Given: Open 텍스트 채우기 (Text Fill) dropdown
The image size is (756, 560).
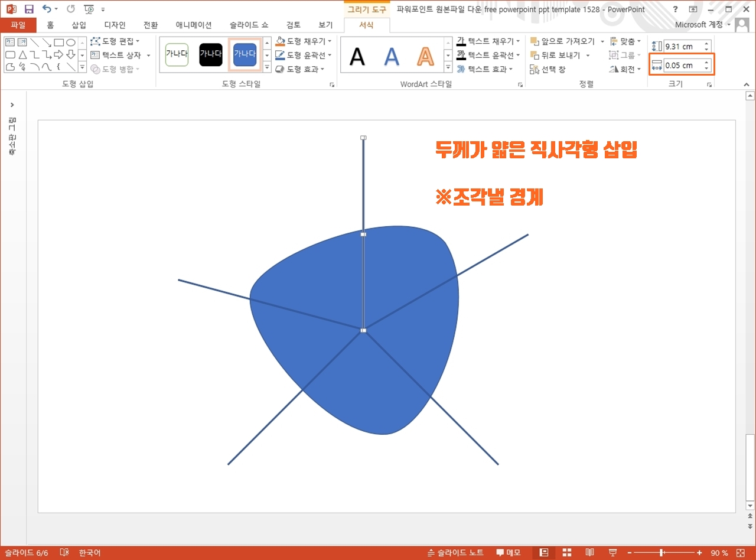Looking at the screenshot, I should (488, 41).
